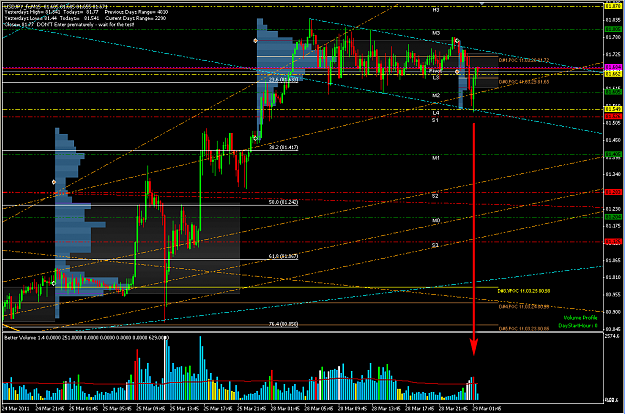
Task: Select the L3 pivot level label
Action: click(x=436, y=78)
